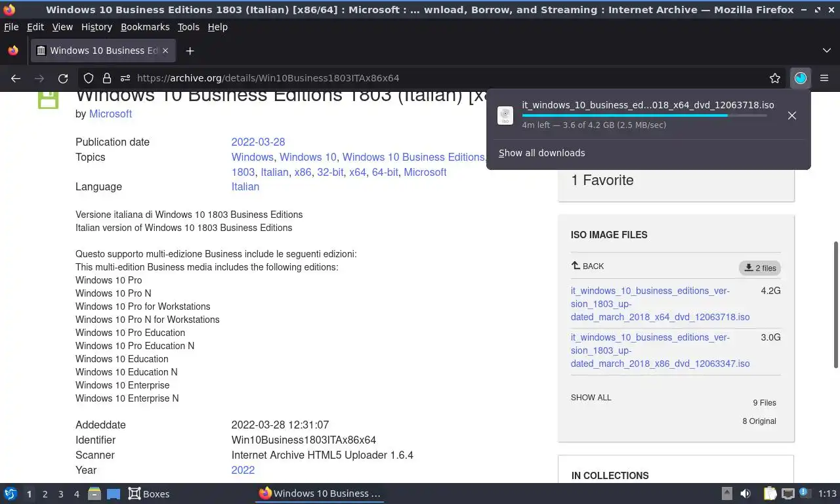Image resolution: width=840 pixels, height=504 pixels.
Task: Open the Italian language link
Action: (245, 186)
